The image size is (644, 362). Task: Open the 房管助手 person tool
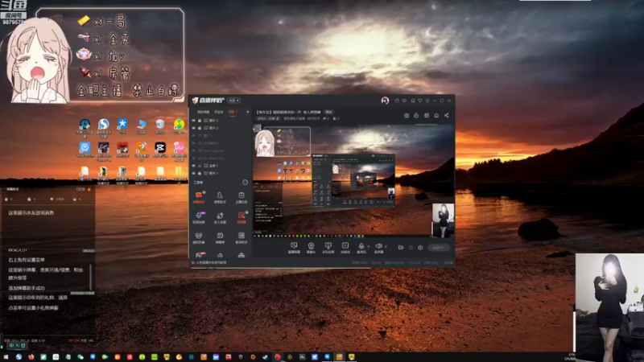tap(220, 196)
